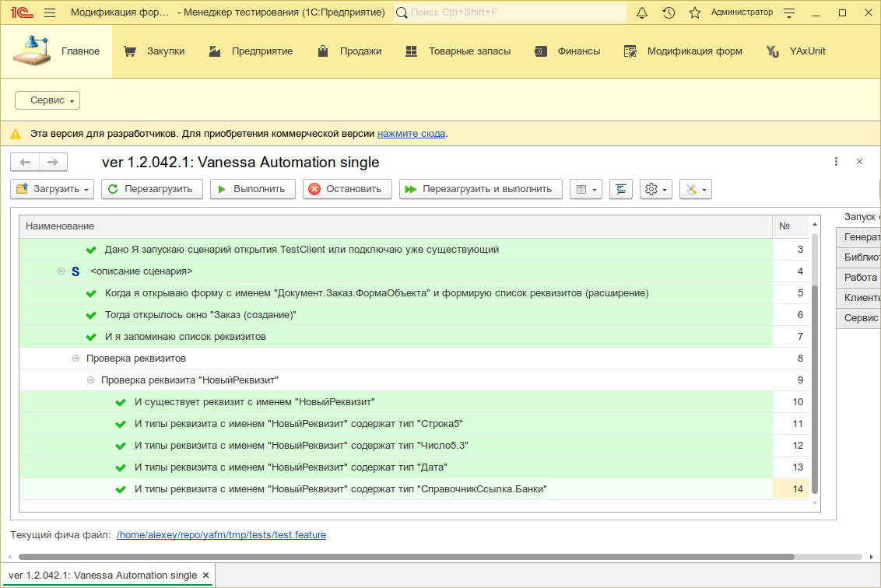Switch to the Работа side tab
Image resolution: width=881 pixels, height=588 pixels.
coord(858,278)
